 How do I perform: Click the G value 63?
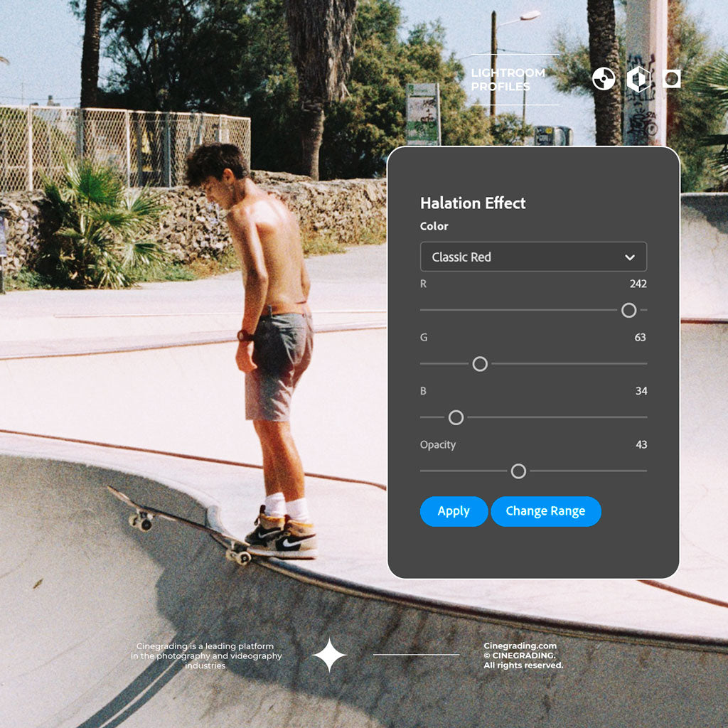click(x=640, y=338)
